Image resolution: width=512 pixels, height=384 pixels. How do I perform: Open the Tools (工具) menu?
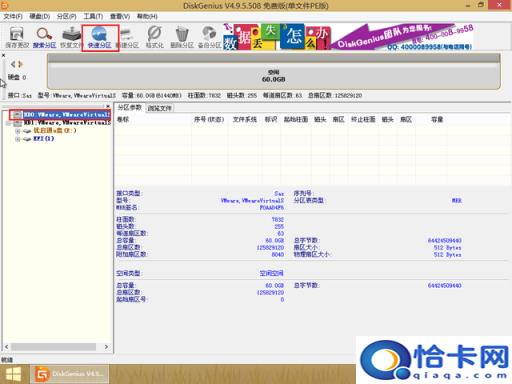click(x=93, y=16)
